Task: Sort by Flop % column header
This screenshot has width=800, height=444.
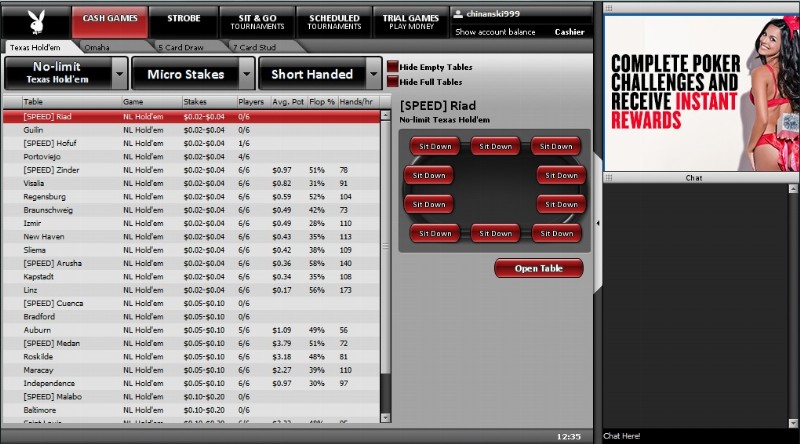Action: [x=322, y=102]
